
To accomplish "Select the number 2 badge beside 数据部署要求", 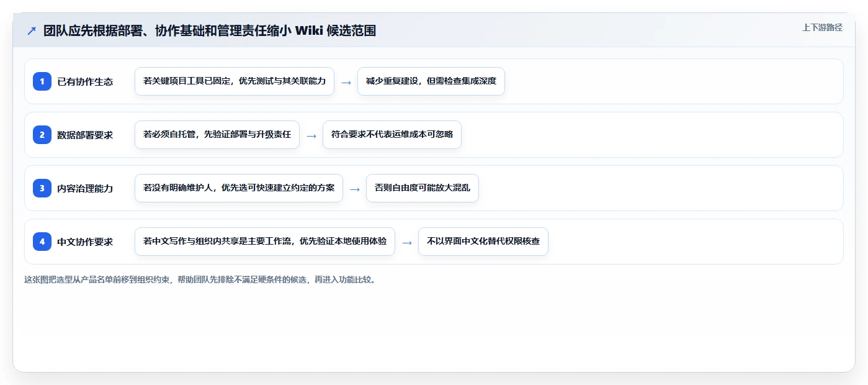I will pyautogui.click(x=42, y=135).
